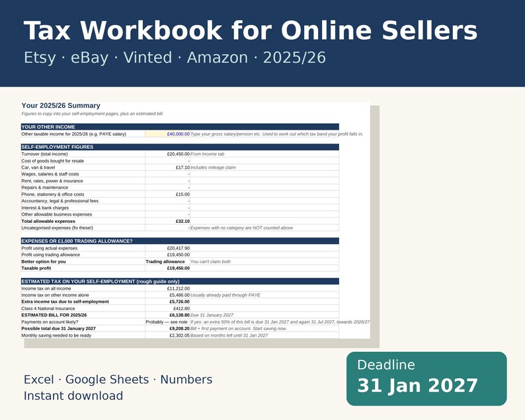Select the "Rent, rates, power & insurance" label
This screenshot has width=525, height=420.
(x=52, y=181)
